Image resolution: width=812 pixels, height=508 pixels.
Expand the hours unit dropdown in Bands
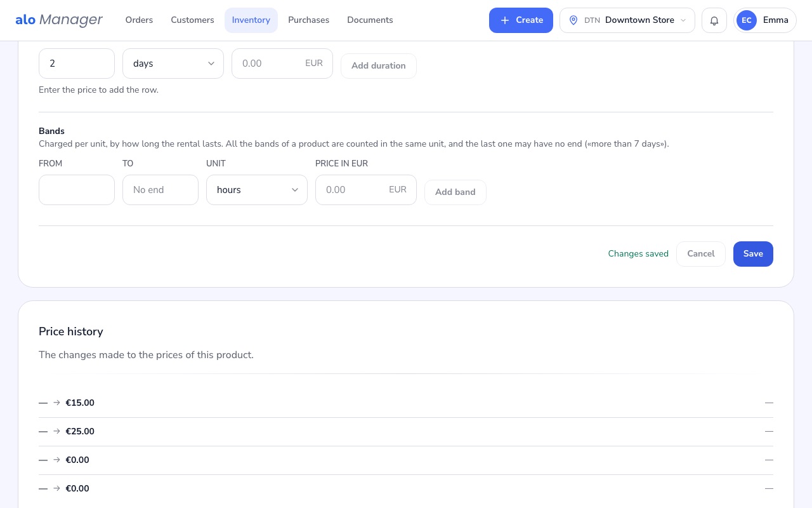coord(257,190)
